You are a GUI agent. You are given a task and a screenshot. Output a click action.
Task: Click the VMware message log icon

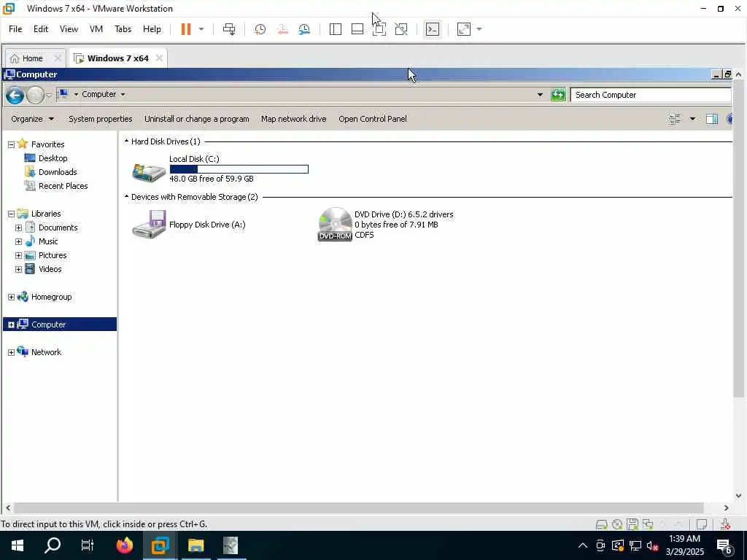(701, 524)
